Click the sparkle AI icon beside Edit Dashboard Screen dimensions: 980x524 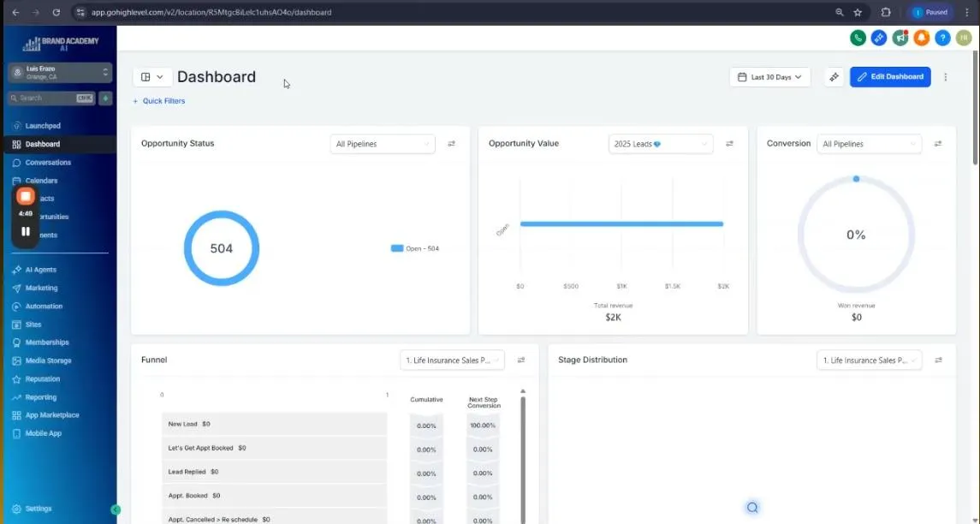pos(834,77)
